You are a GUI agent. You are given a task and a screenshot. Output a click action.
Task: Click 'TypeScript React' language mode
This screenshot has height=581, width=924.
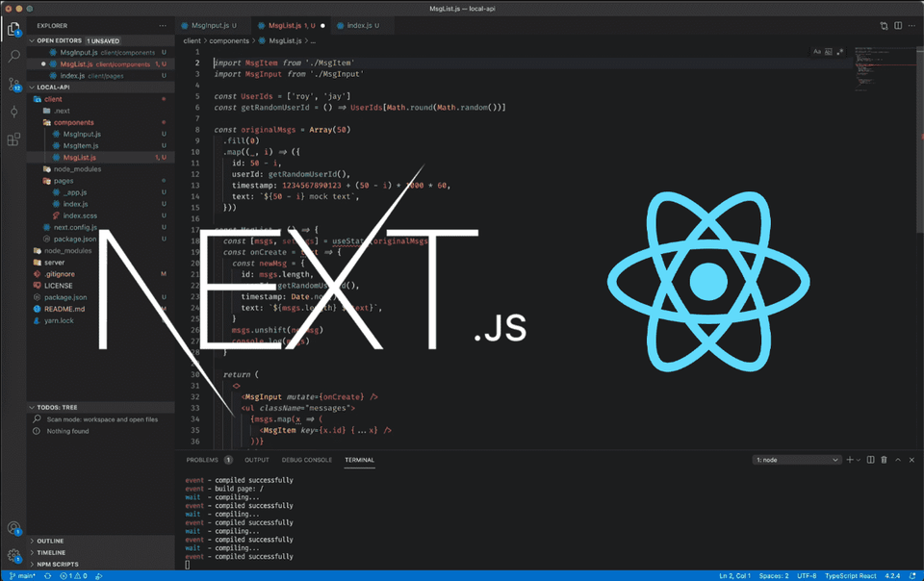pyautogui.click(x=850, y=575)
